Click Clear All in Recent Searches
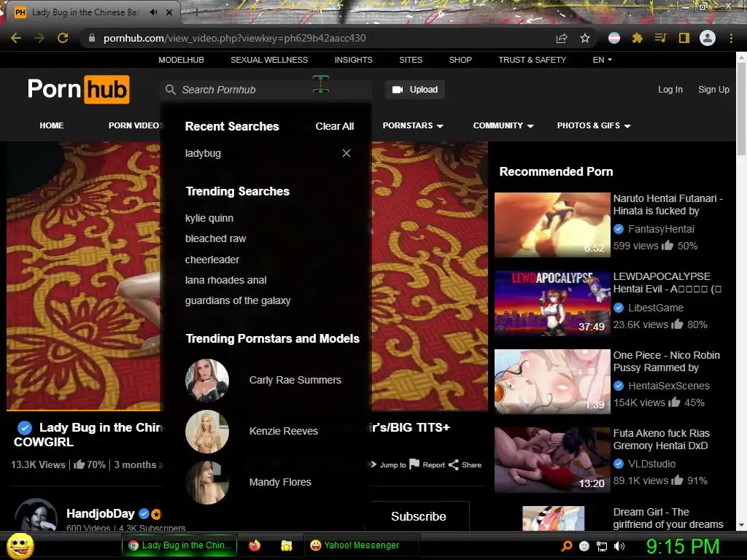The image size is (747, 560). (334, 126)
